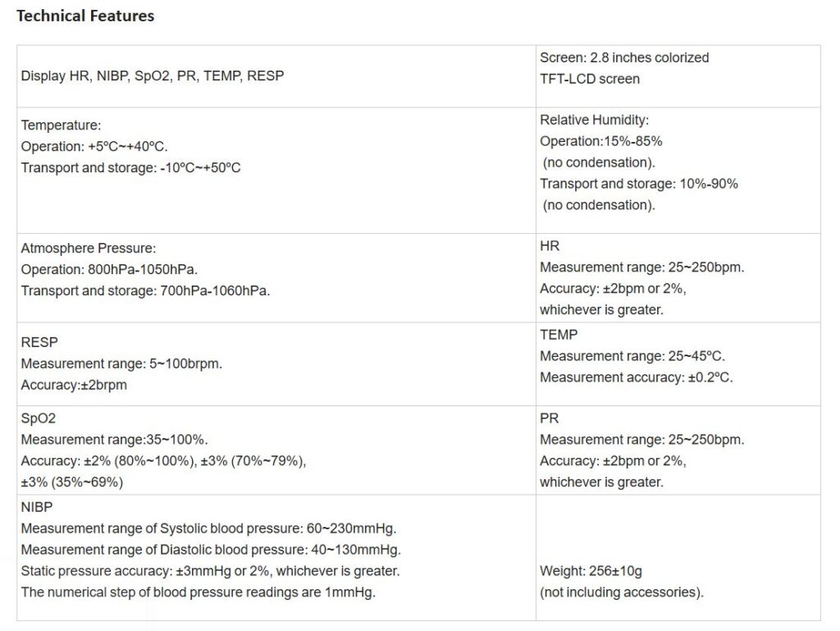Image resolution: width=840 pixels, height=631 pixels.
Task: Click the Screen 2.8 inches colorized text
Action: pyautogui.click(x=624, y=57)
